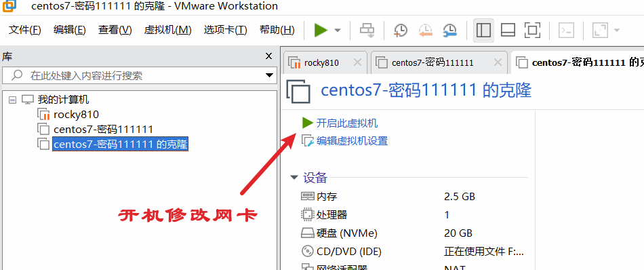Open the library search filter dropdown
The width and height of the screenshot is (644, 270).
269,75
